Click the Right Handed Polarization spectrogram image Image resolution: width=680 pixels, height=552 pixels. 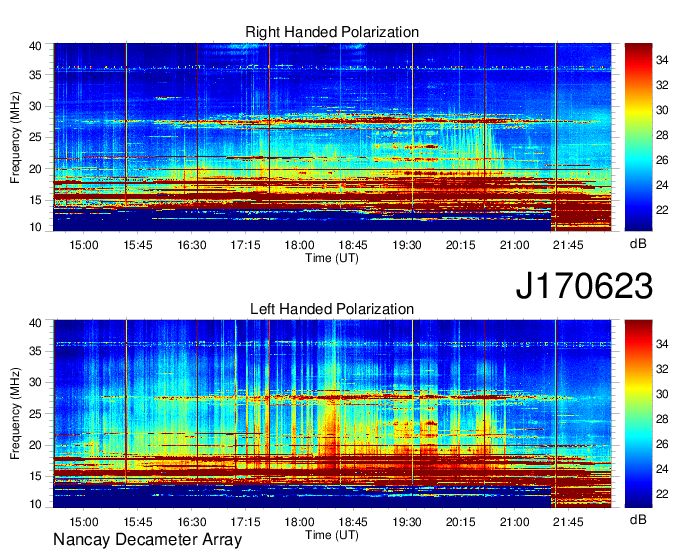click(332, 137)
